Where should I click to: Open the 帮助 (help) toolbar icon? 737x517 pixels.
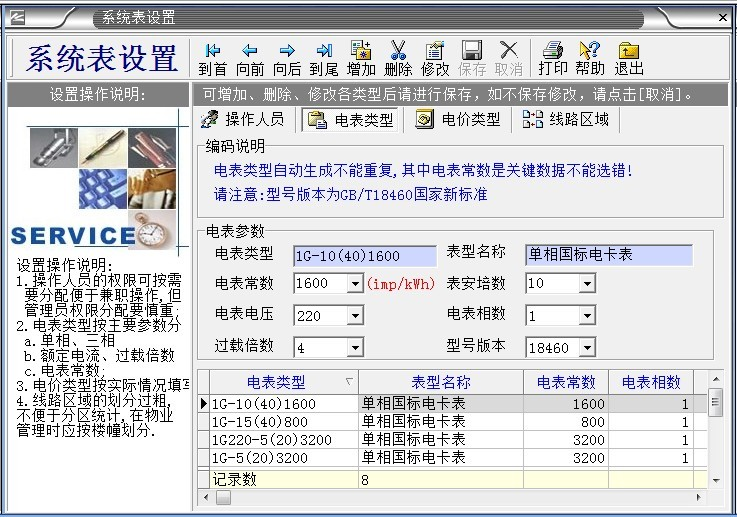(590, 51)
